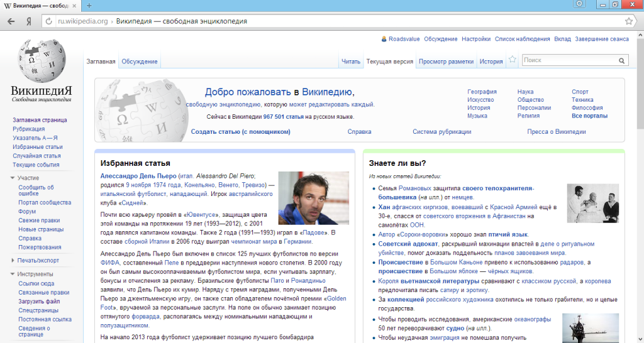
Task: Click the browser back arrow button
Action: tap(11, 21)
